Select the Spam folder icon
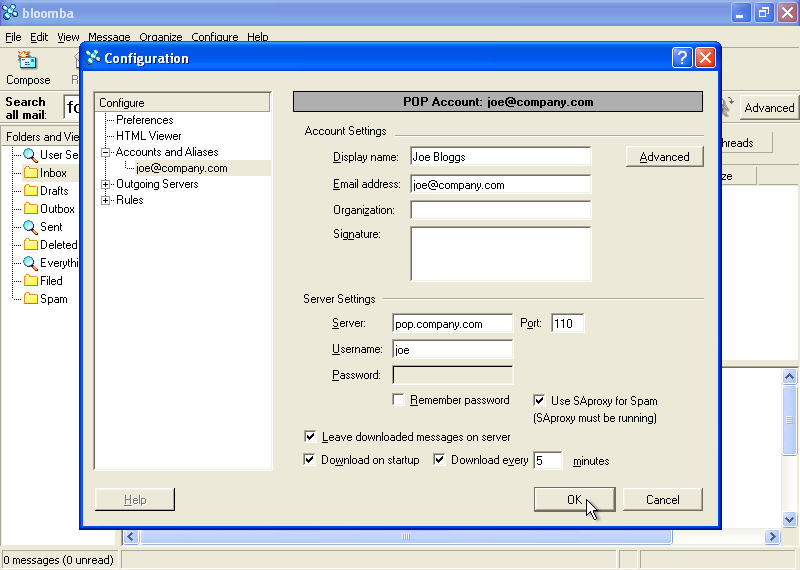 pyautogui.click(x=31, y=299)
